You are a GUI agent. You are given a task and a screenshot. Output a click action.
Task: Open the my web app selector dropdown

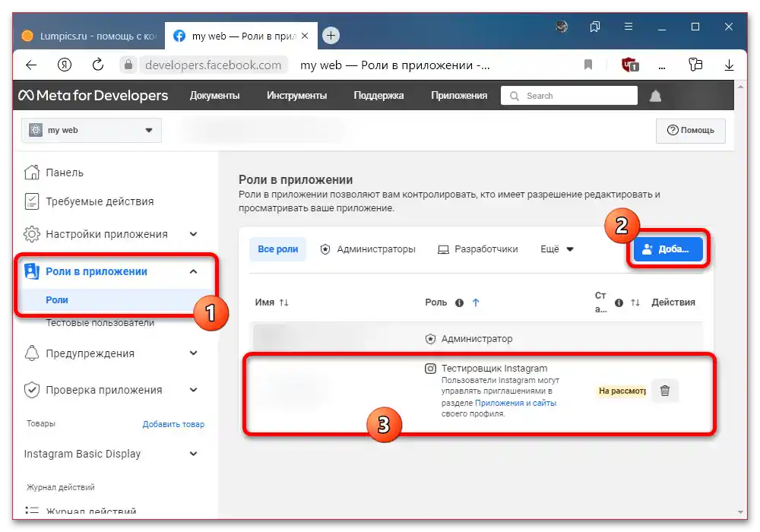pos(90,130)
